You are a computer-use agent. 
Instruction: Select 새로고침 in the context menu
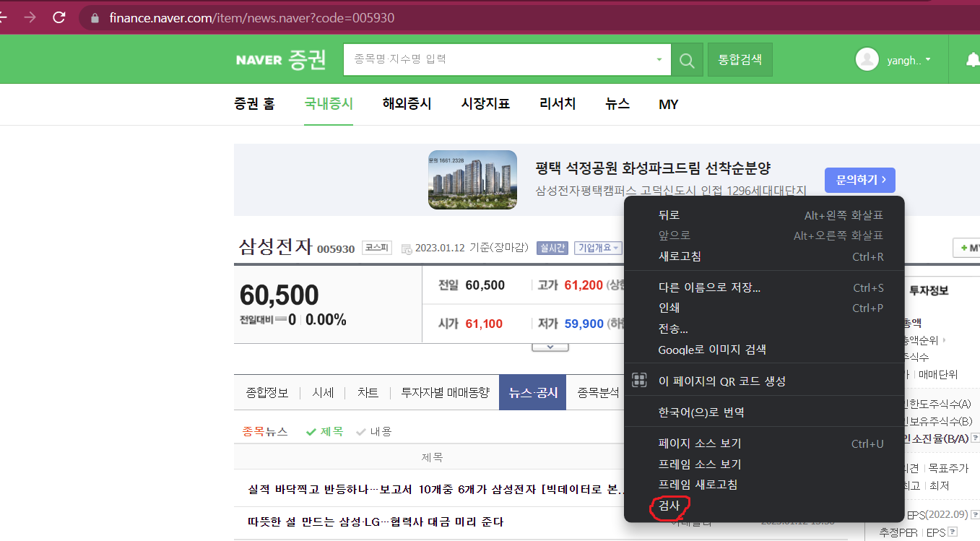(680, 256)
